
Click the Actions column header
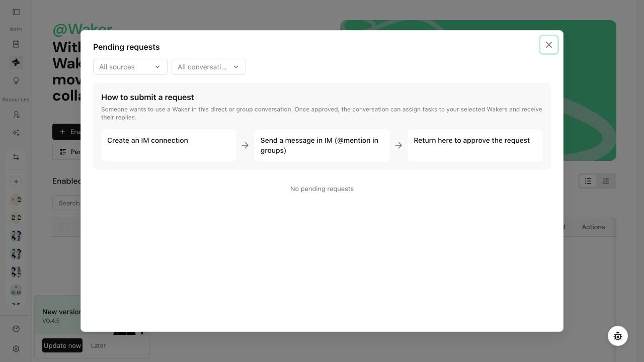[593, 227]
